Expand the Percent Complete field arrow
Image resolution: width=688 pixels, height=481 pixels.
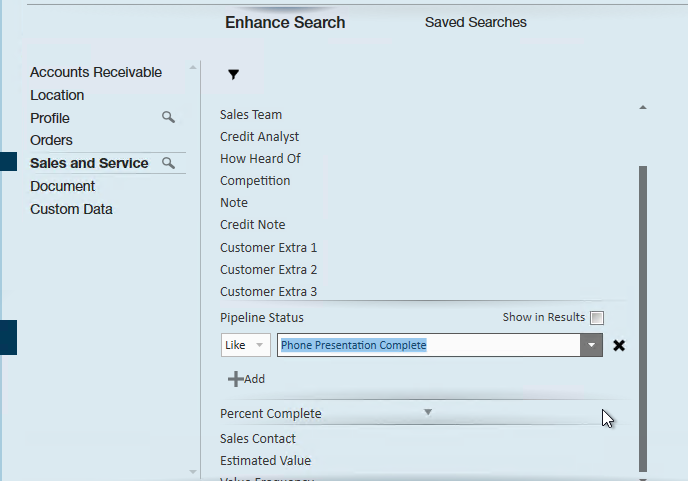pyautogui.click(x=427, y=412)
